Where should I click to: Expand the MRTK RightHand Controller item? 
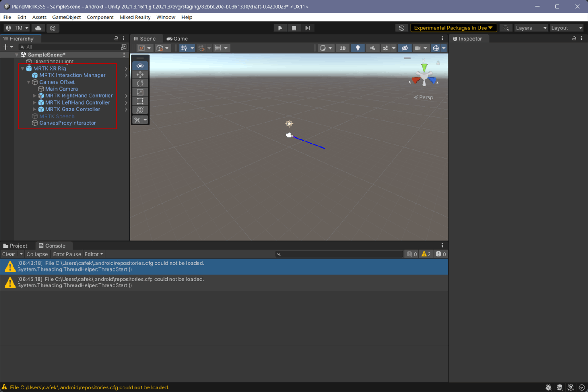click(34, 96)
